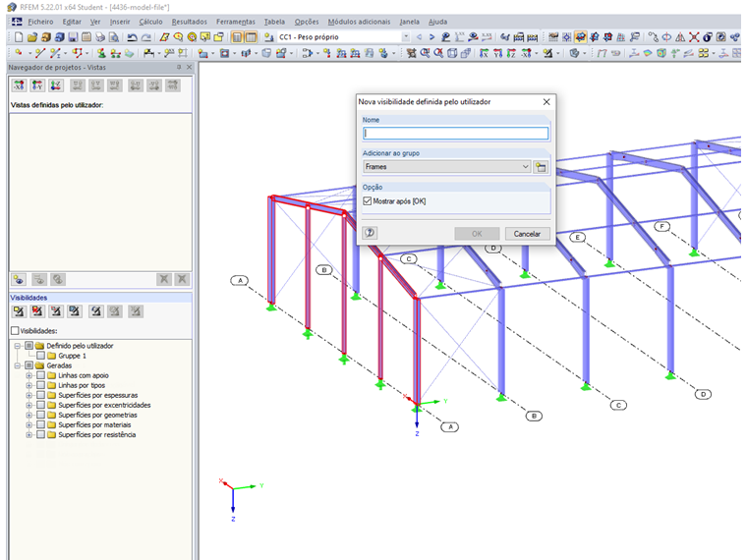Enable the Visibilidades checkbox
The height and width of the screenshot is (560, 747).
(x=15, y=330)
